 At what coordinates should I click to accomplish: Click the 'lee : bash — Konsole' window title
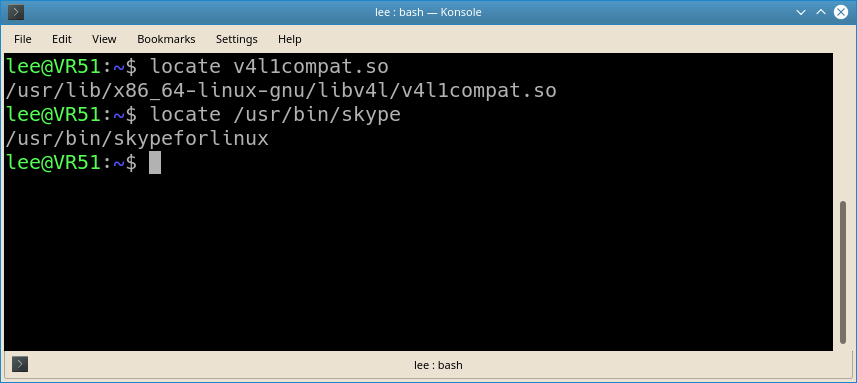coord(428,12)
